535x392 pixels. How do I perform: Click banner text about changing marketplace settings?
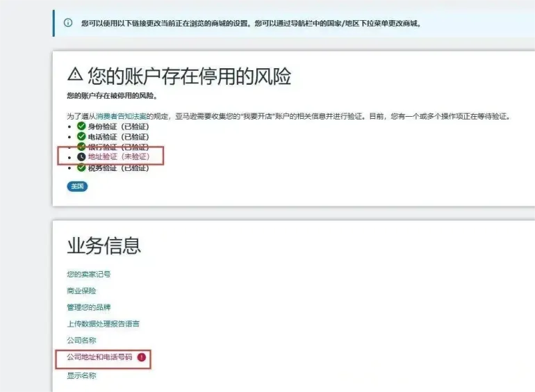[x=251, y=23]
